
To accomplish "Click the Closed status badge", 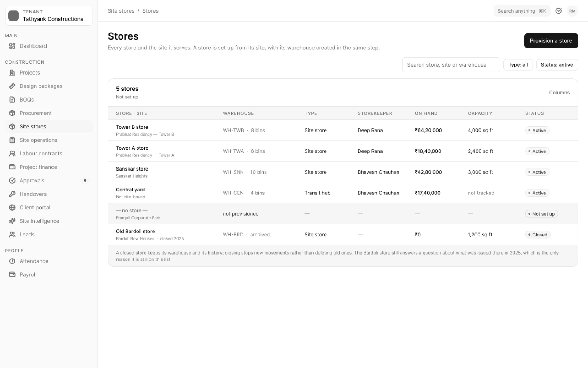I will [x=538, y=235].
